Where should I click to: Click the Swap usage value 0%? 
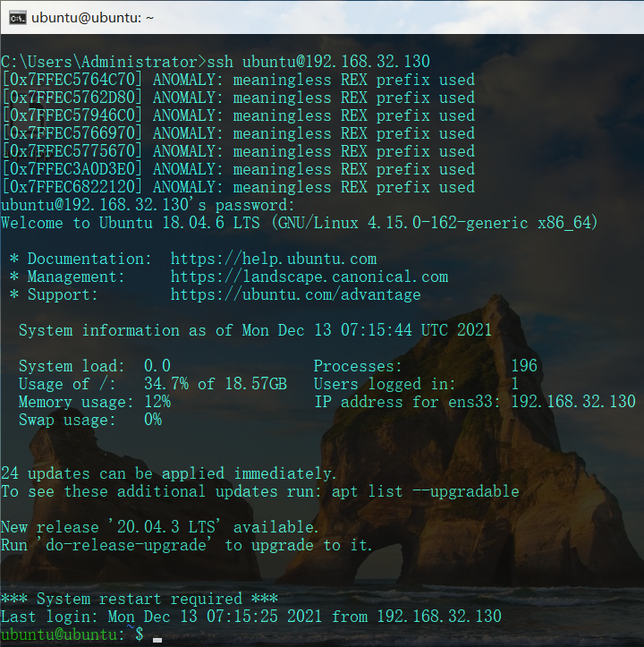(x=153, y=420)
